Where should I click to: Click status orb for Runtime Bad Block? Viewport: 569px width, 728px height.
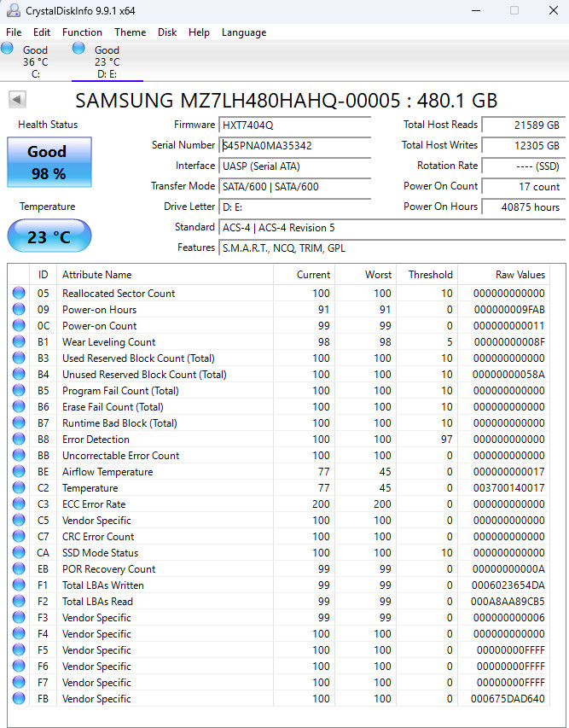point(19,423)
